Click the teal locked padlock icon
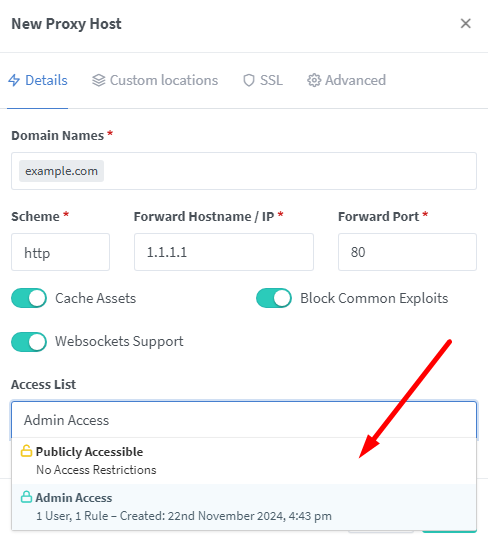488x544 pixels. (26, 497)
